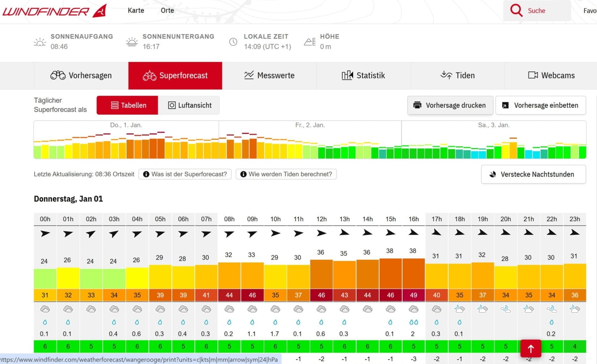Click the sunrise icon next to Sonnenaufgang

(40, 42)
